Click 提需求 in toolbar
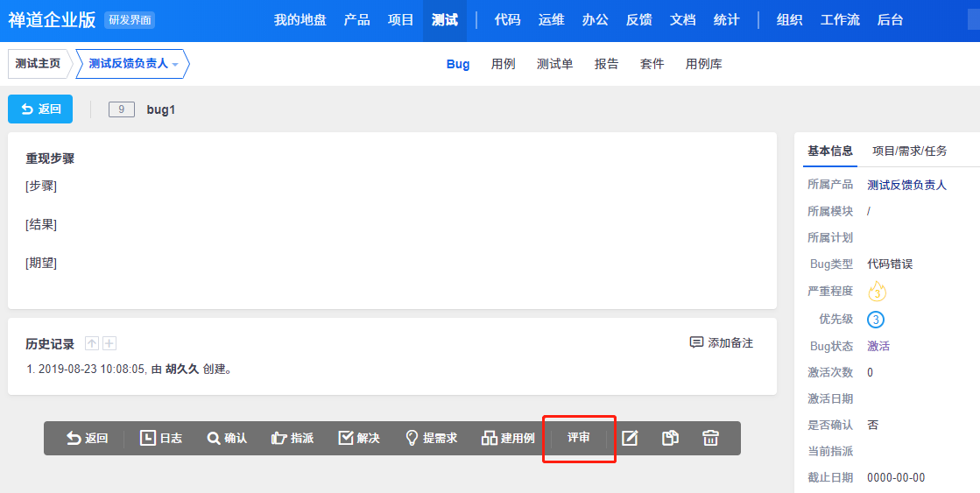Image resolution: width=980 pixels, height=493 pixels. (431, 438)
